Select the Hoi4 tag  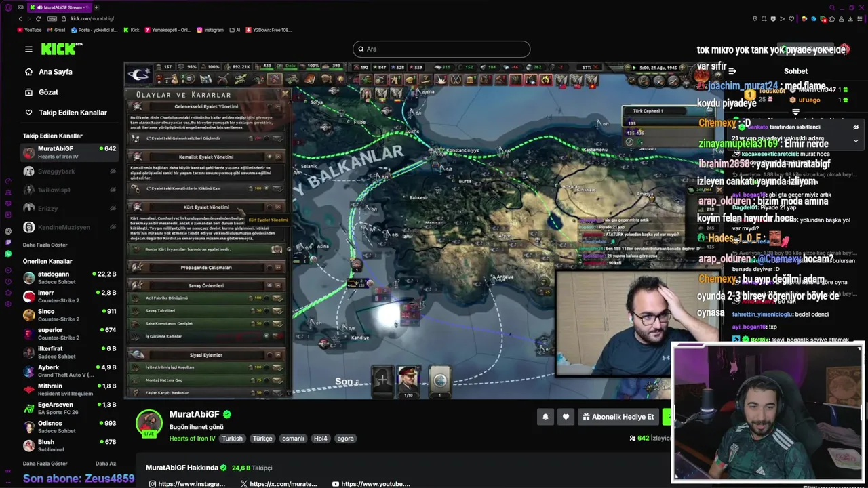[x=320, y=439]
